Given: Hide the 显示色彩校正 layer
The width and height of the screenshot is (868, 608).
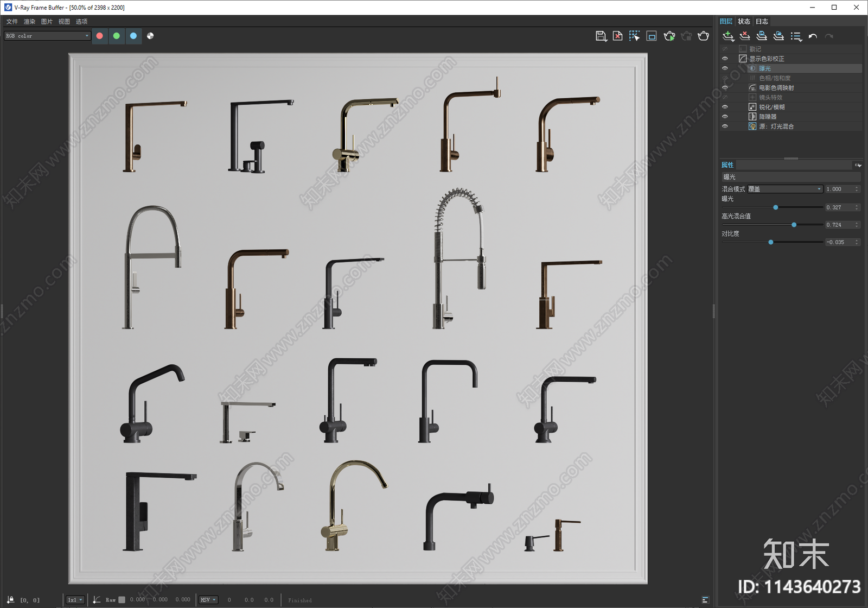Looking at the screenshot, I should coord(725,59).
